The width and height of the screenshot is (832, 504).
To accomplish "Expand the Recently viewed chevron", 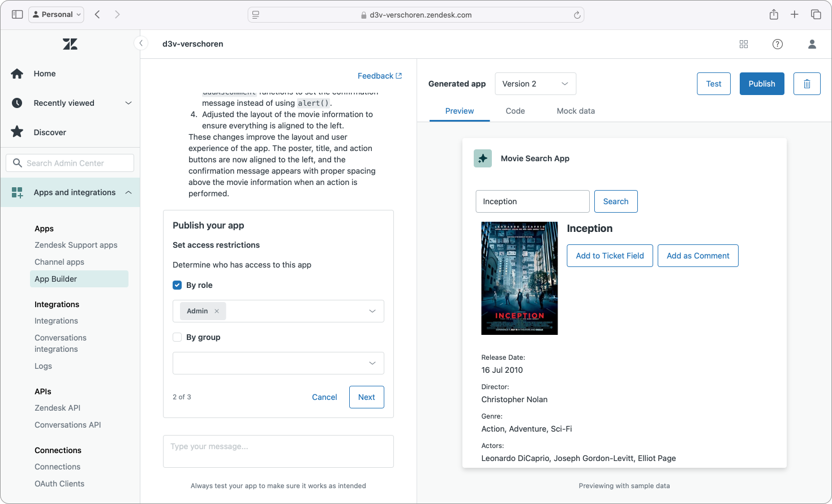I will tap(128, 103).
